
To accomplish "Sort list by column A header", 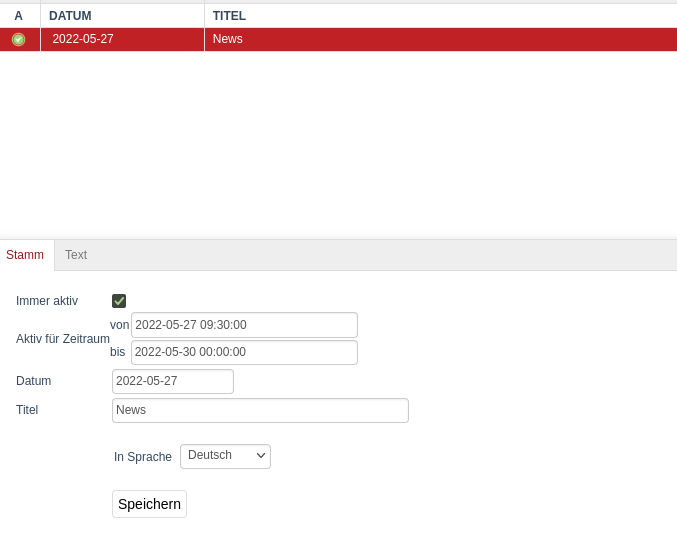I will (18, 16).
